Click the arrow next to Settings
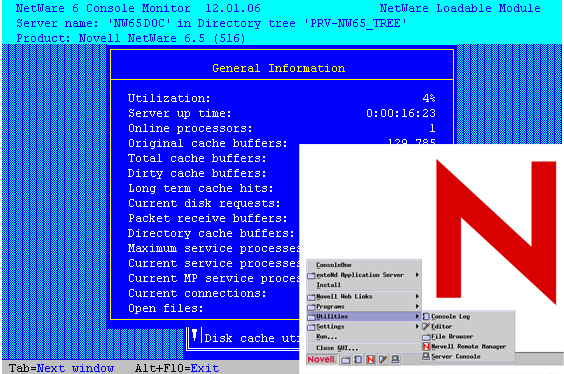The height and width of the screenshot is (374, 564). [417, 327]
